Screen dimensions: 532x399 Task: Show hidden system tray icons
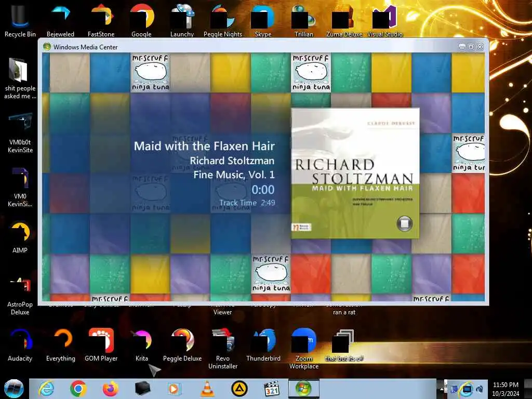442,389
